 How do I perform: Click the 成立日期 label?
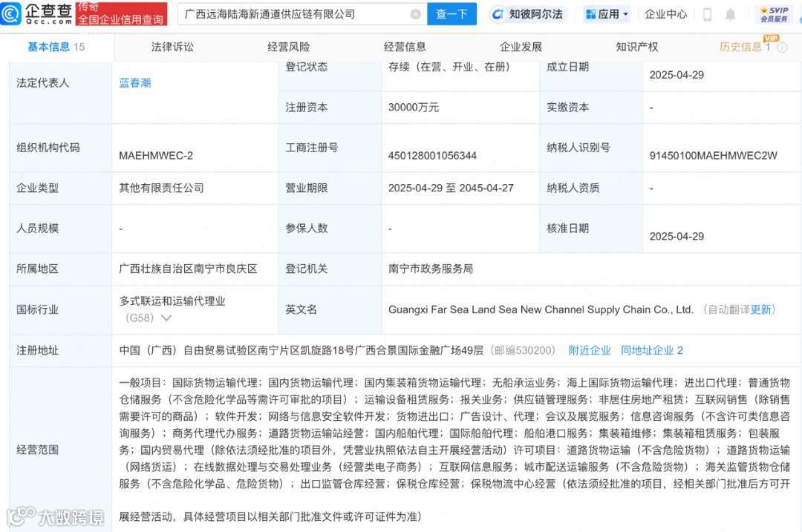point(568,67)
